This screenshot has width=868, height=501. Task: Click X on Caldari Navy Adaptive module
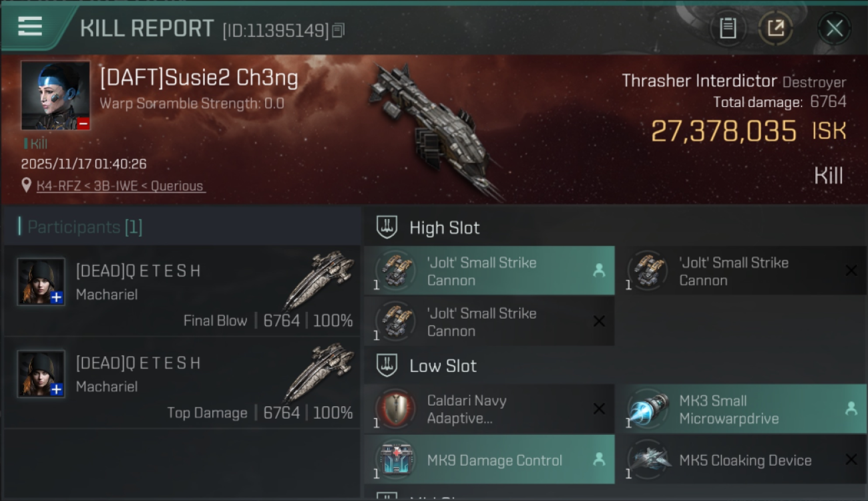pyautogui.click(x=599, y=409)
